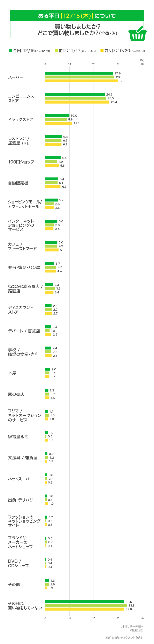Click the green title banner for 12/15
154x644 pixels.
pos(77,16)
